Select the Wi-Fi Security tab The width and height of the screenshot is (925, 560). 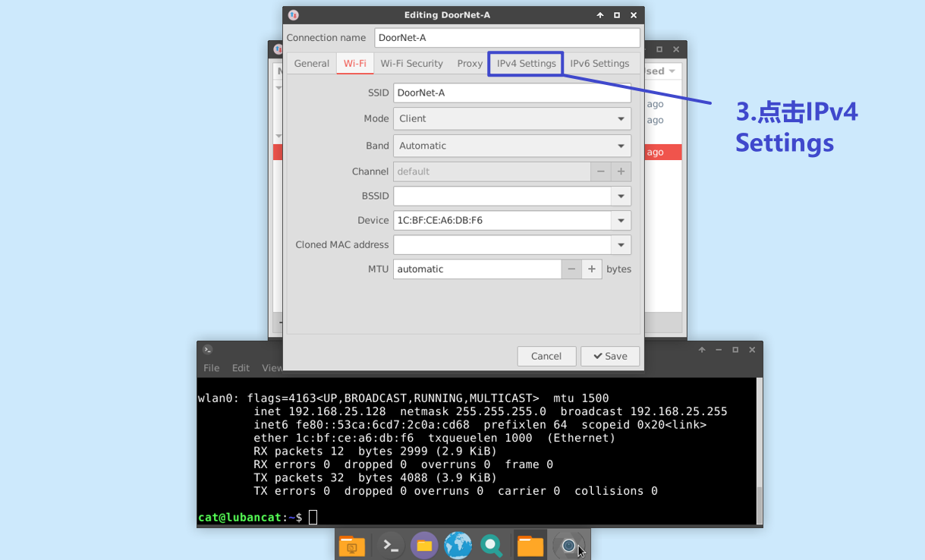tap(412, 64)
